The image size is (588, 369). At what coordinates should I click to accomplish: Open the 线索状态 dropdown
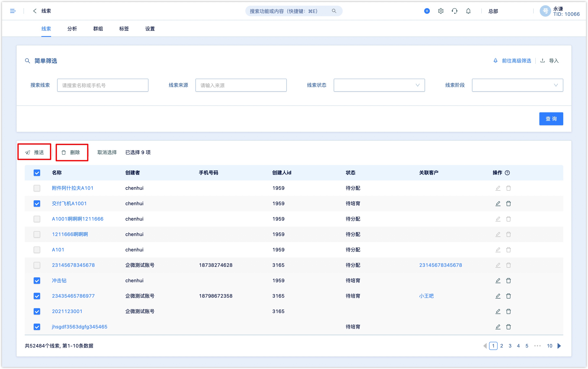[379, 85]
